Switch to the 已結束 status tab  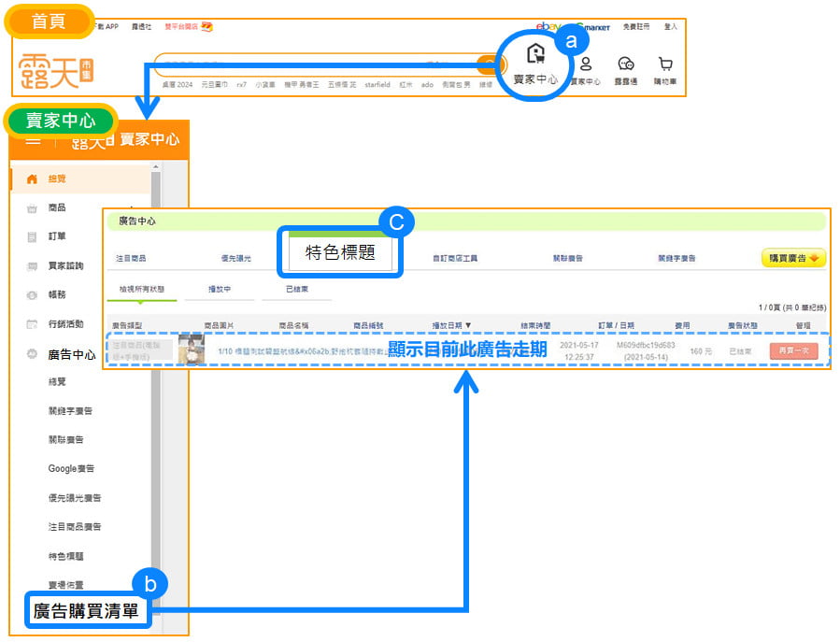(x=296, y=290)
